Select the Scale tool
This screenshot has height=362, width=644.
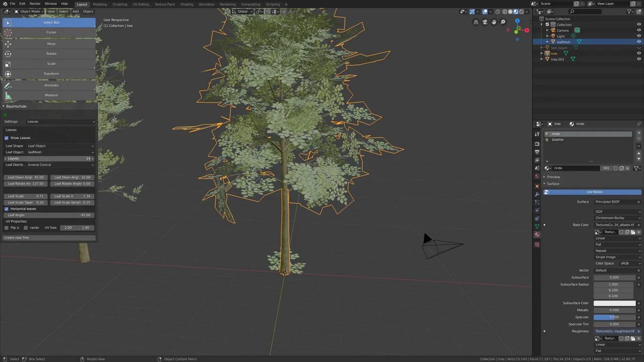tap(51, 63)
